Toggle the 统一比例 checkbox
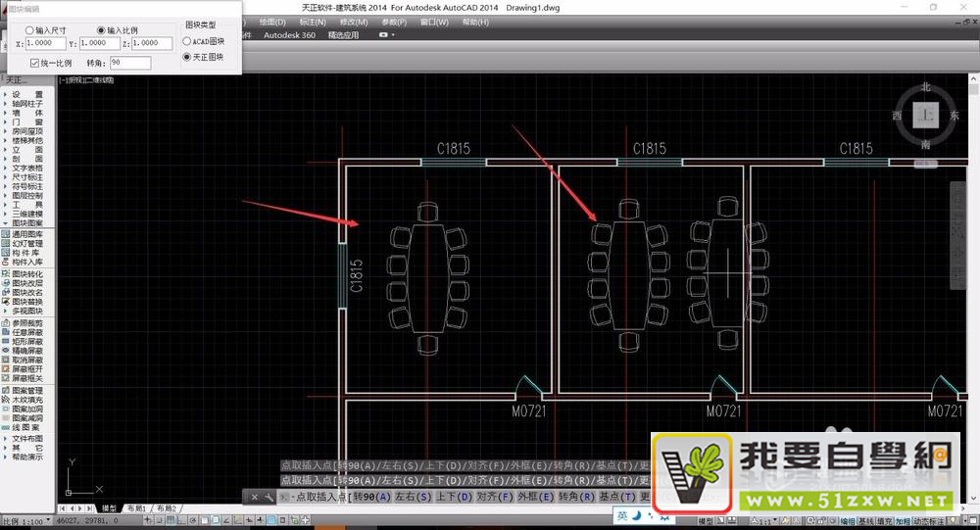The height and width of the screenshot is (530, 980). pos(34,63)
